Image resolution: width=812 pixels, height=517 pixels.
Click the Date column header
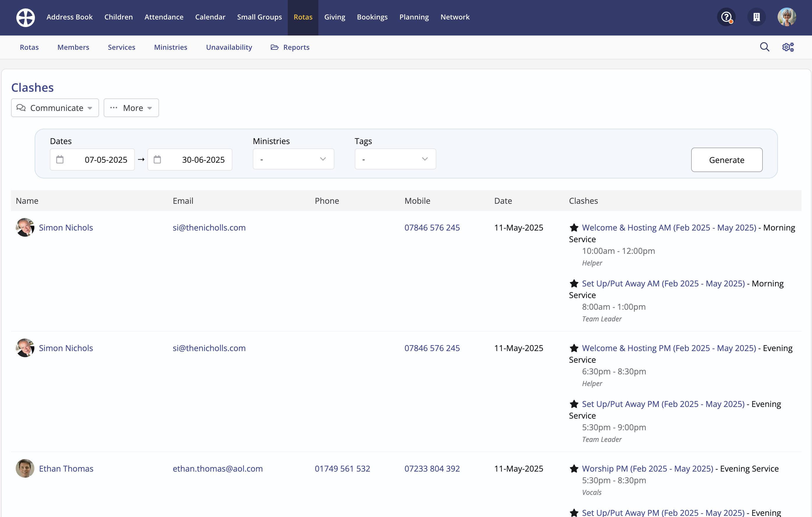click(503, 201)
